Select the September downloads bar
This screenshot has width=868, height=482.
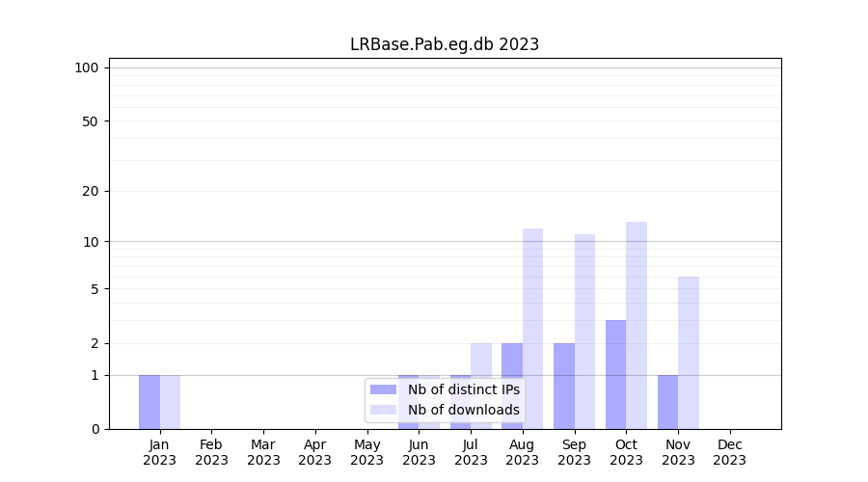(x=584, y=332)
